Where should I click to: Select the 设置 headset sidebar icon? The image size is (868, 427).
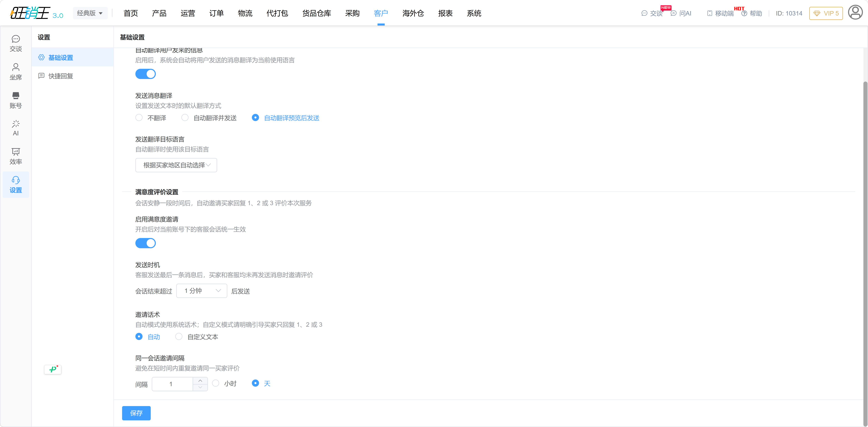click(x=15, y=185)
